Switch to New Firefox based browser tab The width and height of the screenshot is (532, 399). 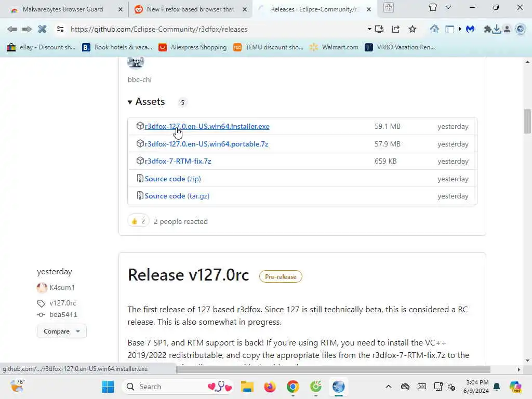click(x=190, y=9)
